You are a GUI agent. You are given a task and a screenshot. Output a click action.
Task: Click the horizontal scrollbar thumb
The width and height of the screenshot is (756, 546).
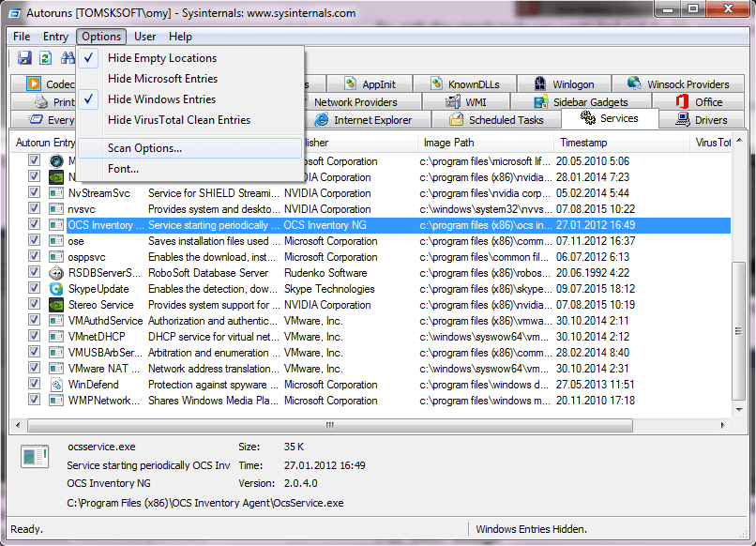coord(330,425)
